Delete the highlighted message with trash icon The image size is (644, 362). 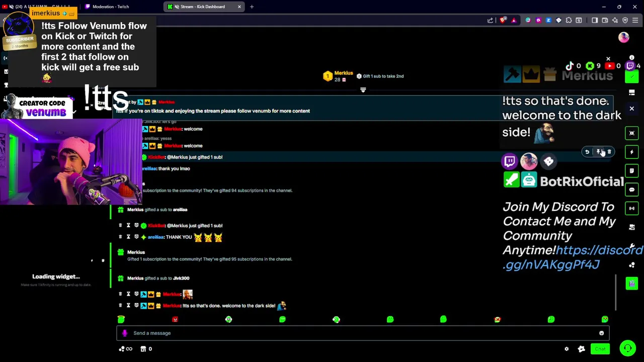pyautogui.click(x=609, y=152)
